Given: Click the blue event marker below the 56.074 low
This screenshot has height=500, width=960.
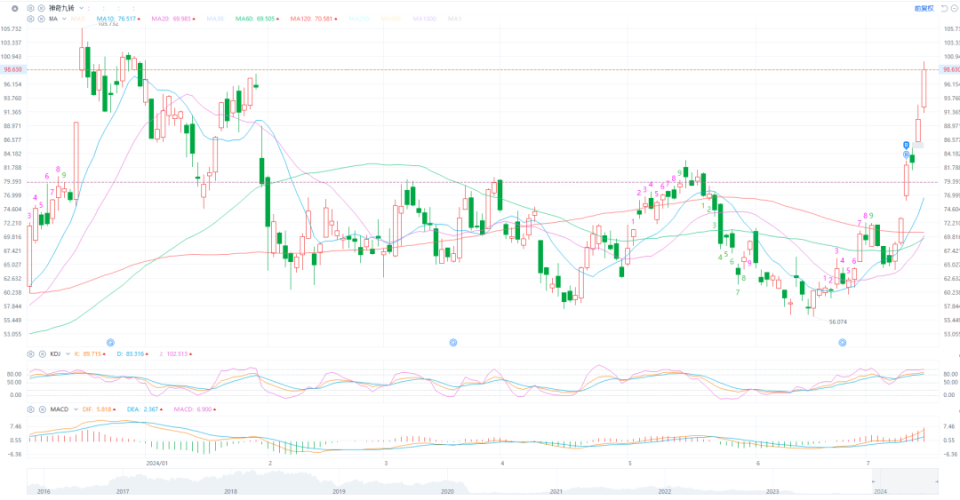Looking at the screenshot, I should [842, 343].
